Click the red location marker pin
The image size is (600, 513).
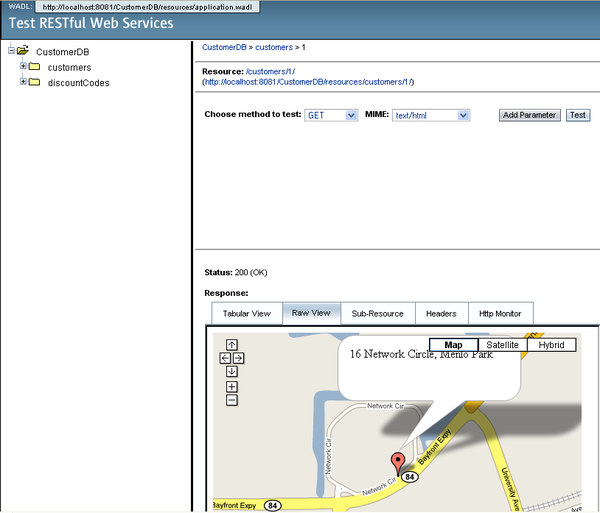[398, 464]
